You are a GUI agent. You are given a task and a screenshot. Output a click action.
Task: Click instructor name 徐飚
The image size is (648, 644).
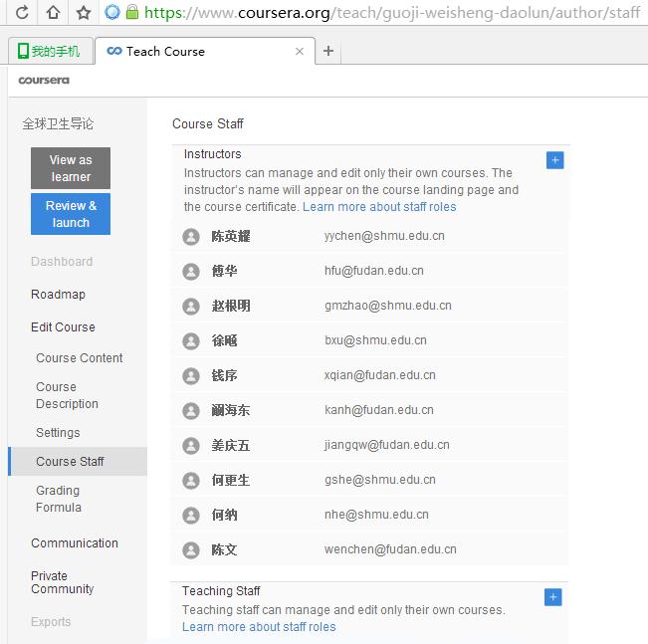(x=224, y=341)
